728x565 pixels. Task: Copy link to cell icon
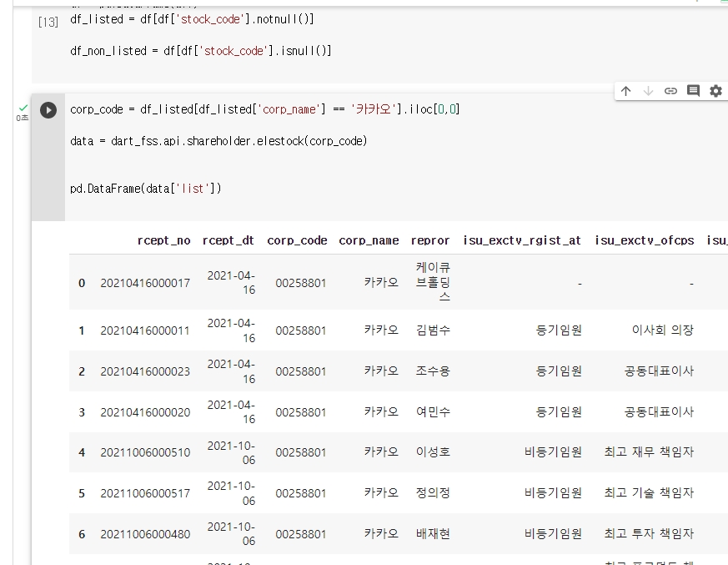tap(670, 91)
